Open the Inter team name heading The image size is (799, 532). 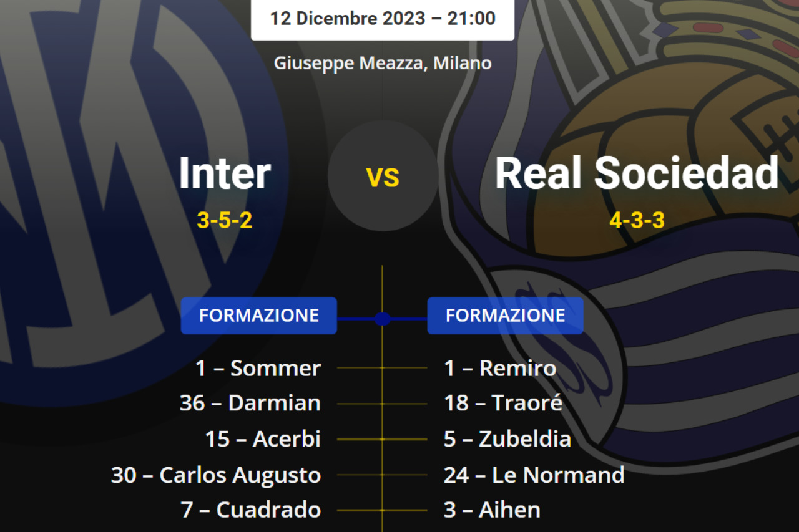pos(225,173)
